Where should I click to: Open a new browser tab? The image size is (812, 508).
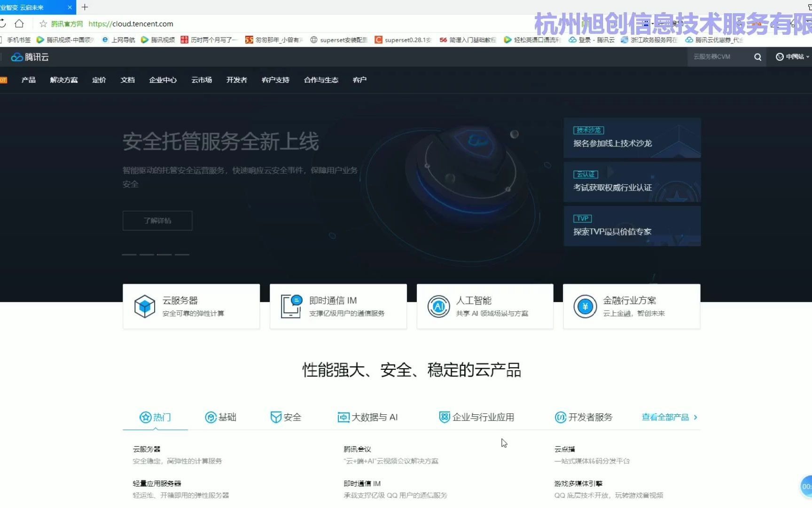(x=85, y=7)
